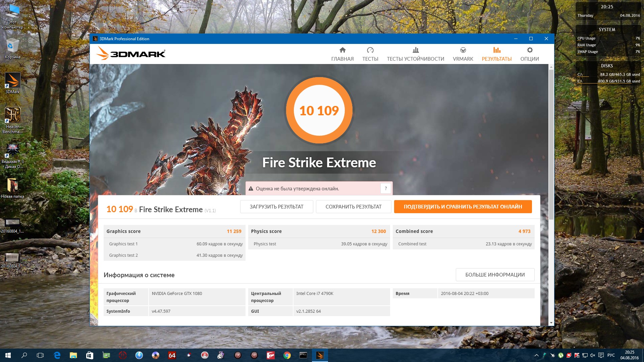The height and width of the screenshot is (362, 644).
Task: Click the orange confirm and compare online button
Action: point(463,207)
